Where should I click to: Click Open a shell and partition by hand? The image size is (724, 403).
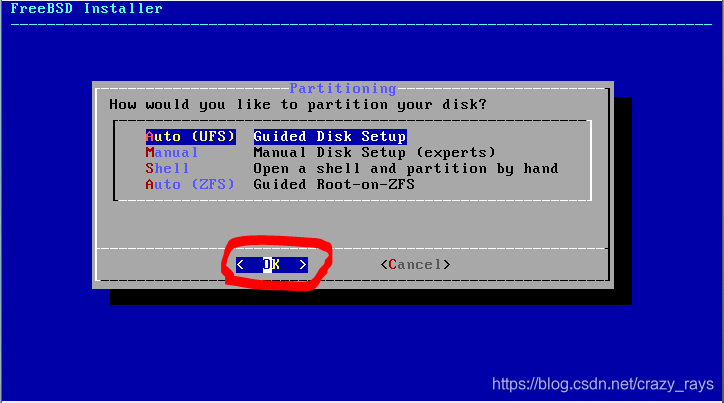point(406,168)
